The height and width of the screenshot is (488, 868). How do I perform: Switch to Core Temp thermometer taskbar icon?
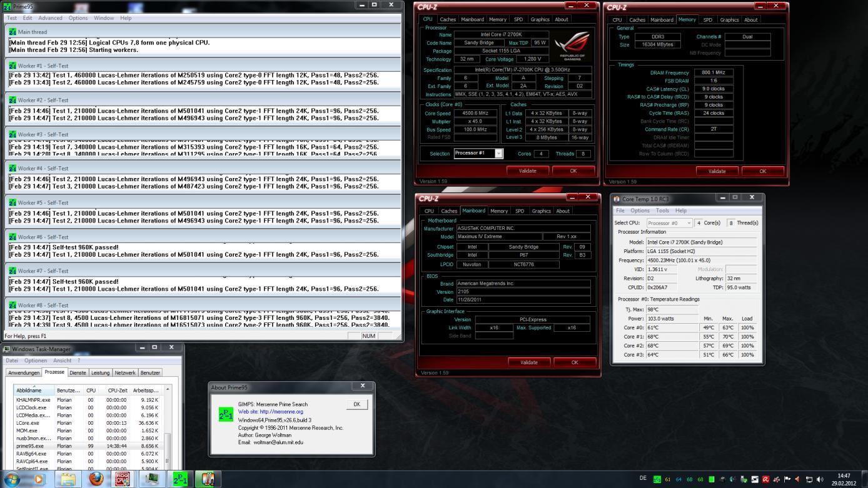pos(208,479)
